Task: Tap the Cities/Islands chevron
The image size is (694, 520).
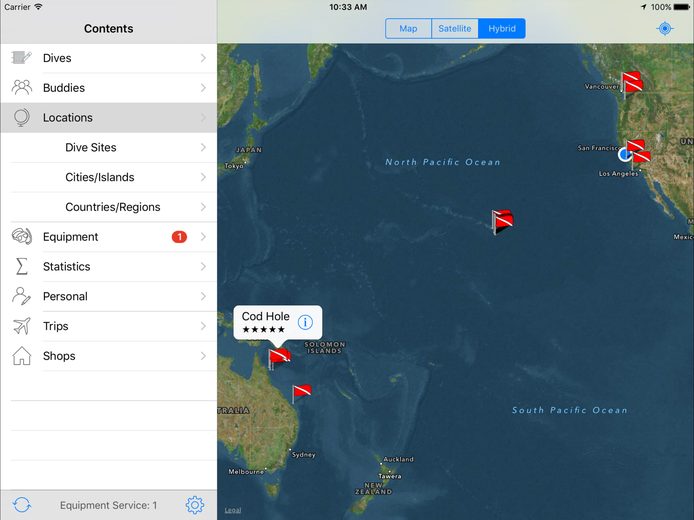Action: (203, 177)
